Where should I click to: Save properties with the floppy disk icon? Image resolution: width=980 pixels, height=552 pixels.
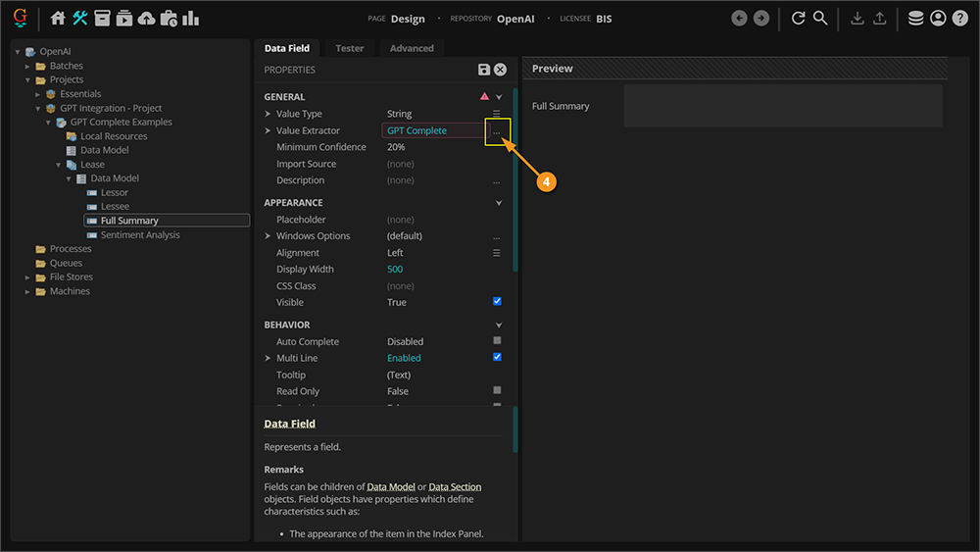click(x=484, y=70)
